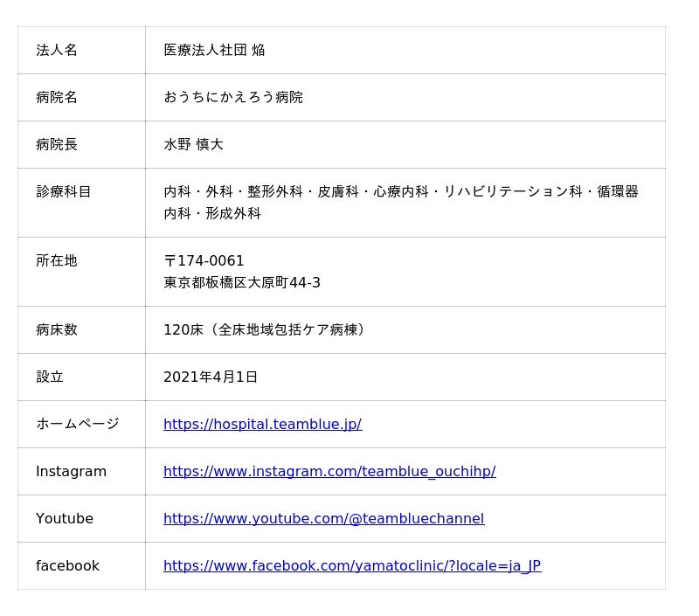Click the 設立 label
The image size is (699, 616).
(x=50, y=377)
